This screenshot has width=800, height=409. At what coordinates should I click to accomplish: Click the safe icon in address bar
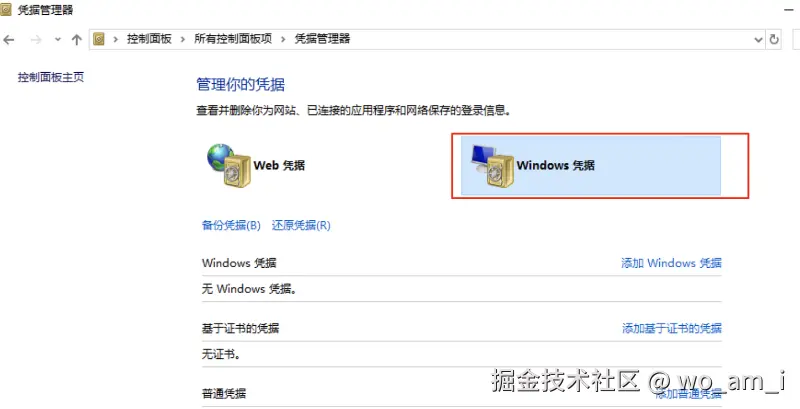(99, 39)
